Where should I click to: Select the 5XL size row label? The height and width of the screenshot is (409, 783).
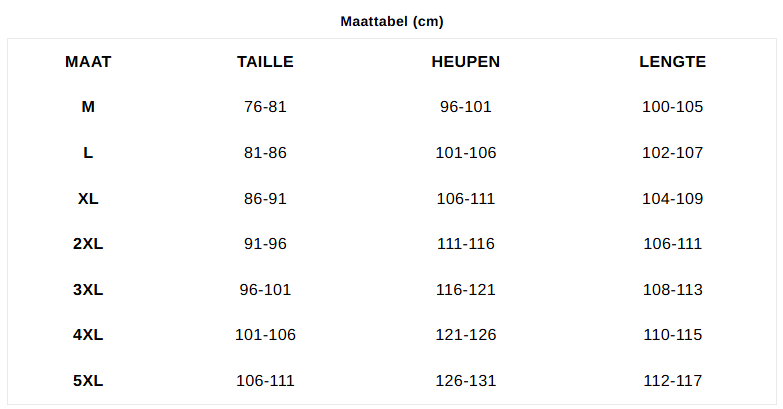[x=88, y=381]
